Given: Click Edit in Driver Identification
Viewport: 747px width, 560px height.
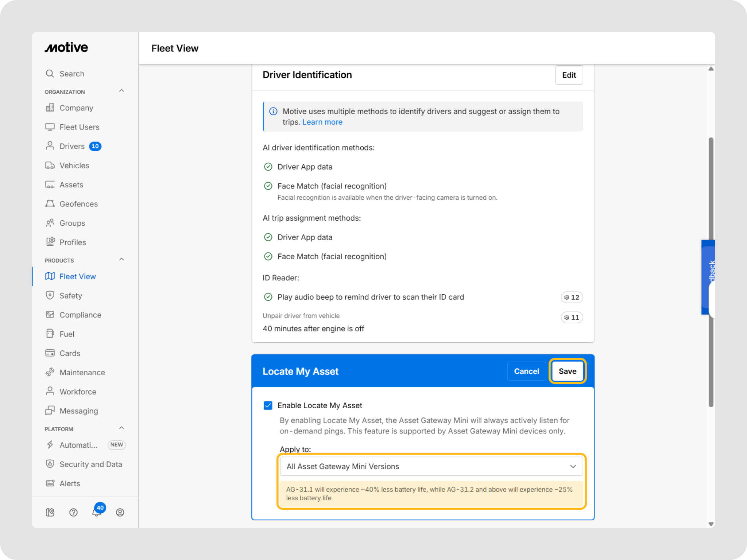Looking at the screenshot, I should (569, 75).
